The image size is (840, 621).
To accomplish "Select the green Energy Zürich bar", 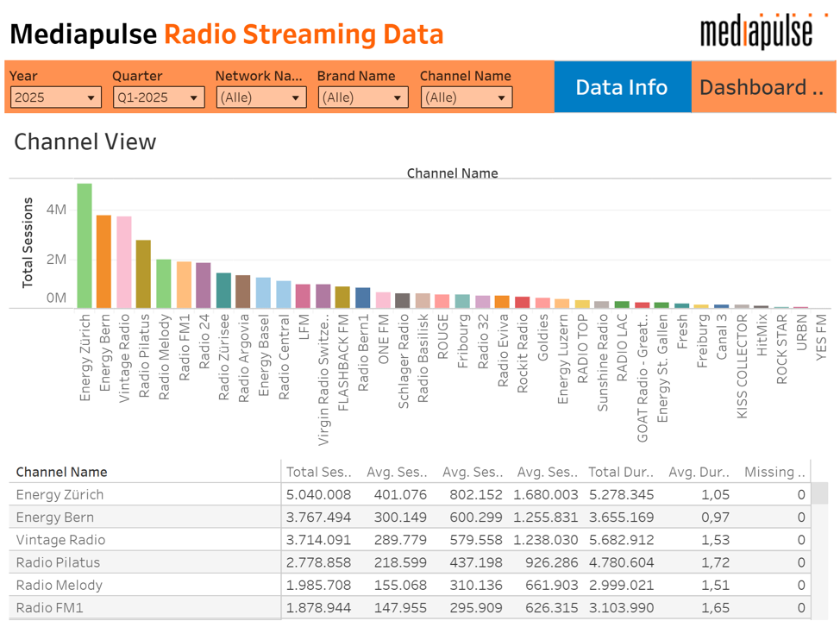I will (x=85, y=246).
